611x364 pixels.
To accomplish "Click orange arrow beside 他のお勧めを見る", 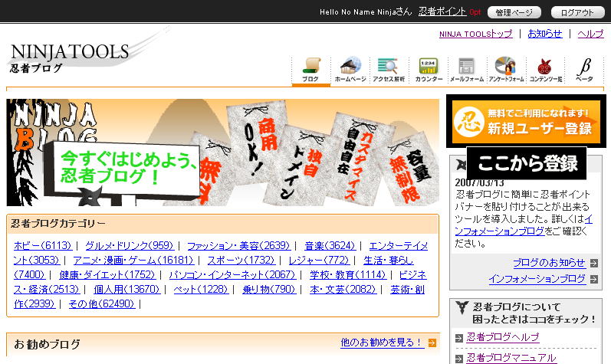I will pyautogui.click(x=432, y=343).
